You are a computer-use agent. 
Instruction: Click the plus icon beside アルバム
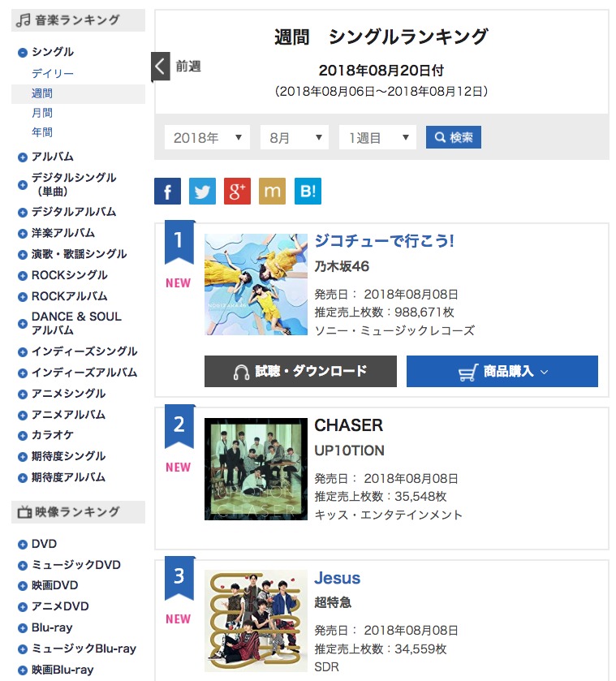pyautogui.click(x=23, y=157)
